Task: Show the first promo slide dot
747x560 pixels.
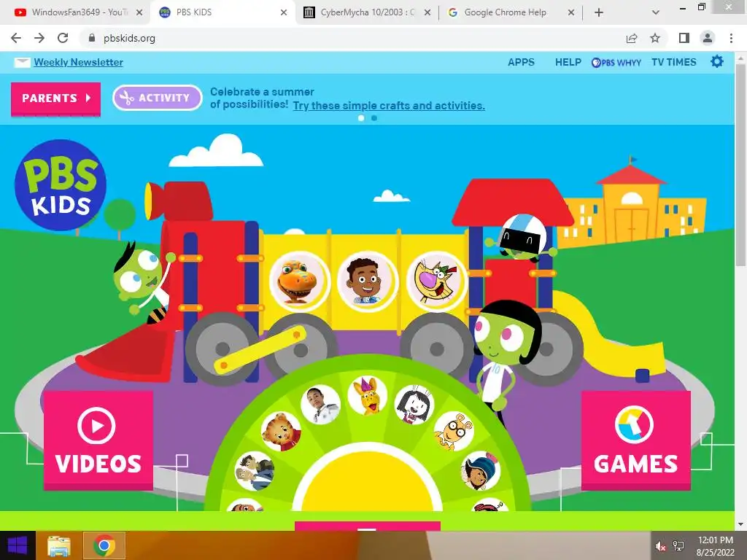Action: pos(361,118)
